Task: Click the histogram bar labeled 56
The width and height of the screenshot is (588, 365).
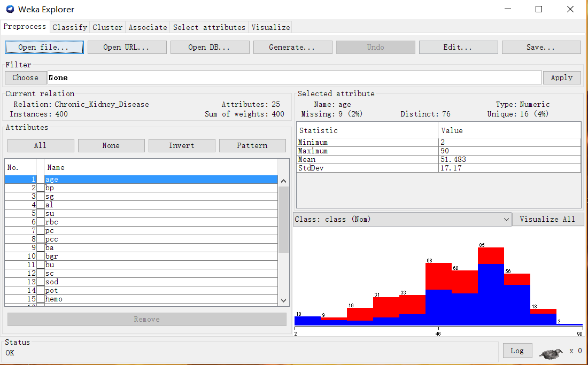Action: 517,299
